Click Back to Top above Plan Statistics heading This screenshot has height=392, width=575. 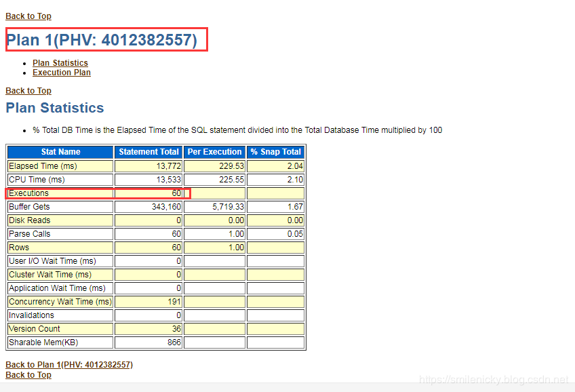pyautogui.click(x=28, y=91)
